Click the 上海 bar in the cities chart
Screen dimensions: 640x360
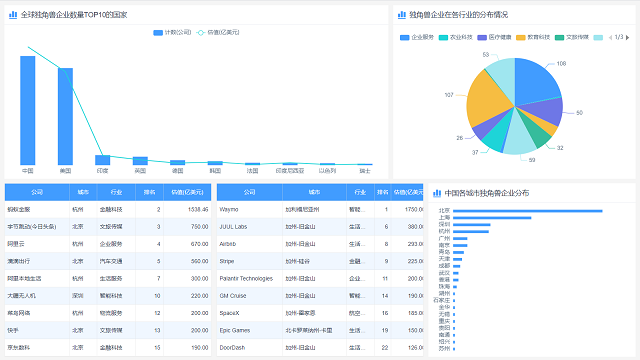492,218
